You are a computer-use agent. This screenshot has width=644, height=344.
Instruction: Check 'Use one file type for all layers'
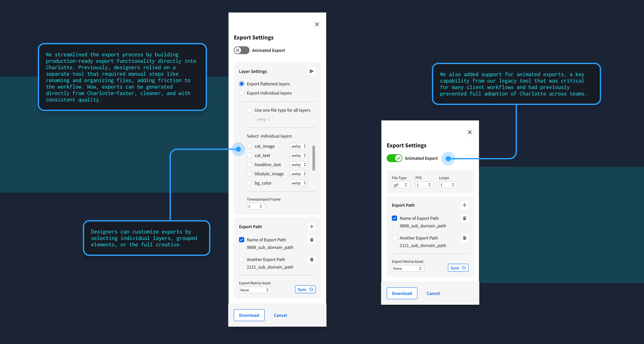click(249, 110)
